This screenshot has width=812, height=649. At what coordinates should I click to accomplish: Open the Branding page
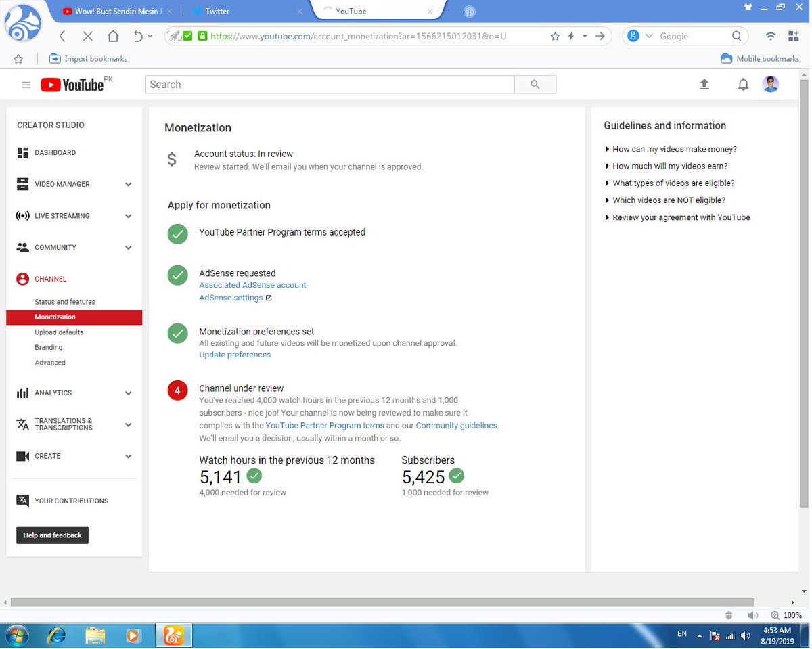tap(49, 348)
